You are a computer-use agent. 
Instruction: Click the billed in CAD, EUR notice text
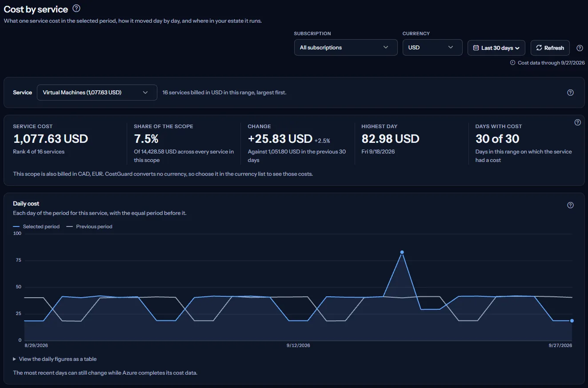[x=163, y=174]
